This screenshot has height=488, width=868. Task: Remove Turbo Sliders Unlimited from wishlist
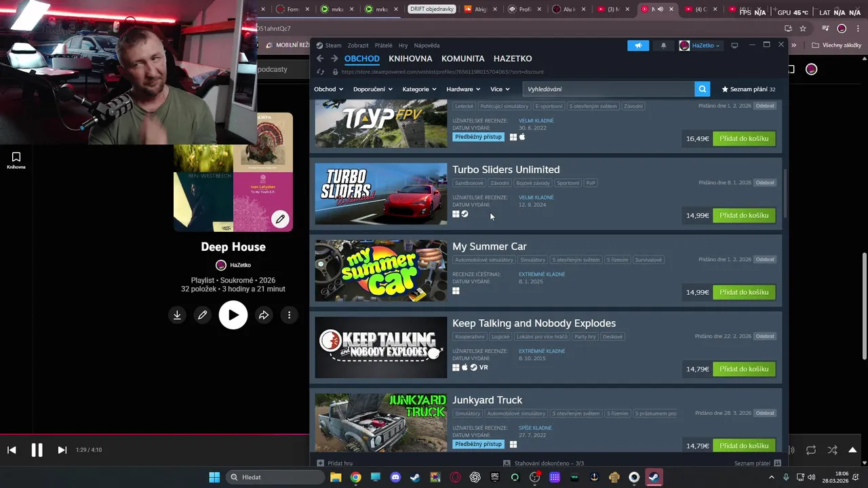pyautogui.click(x=765, y=183)
